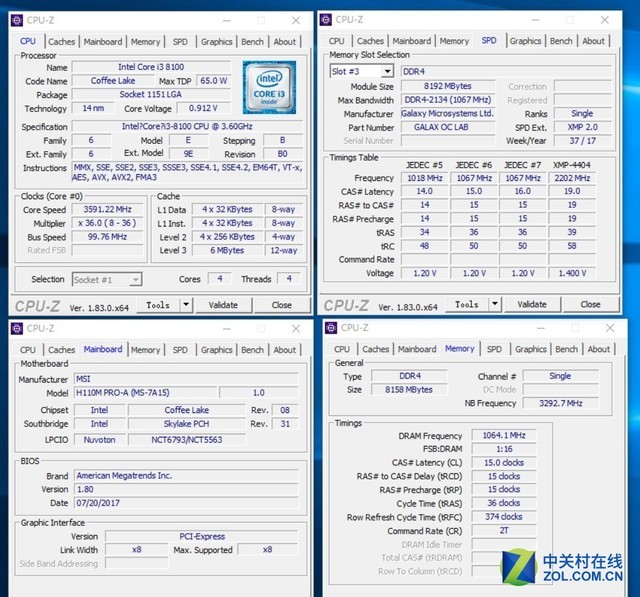Click the CPU-Z app icon in top-left window
The image size is (640, 597).
pyautogui.click(x=17, y=20)
